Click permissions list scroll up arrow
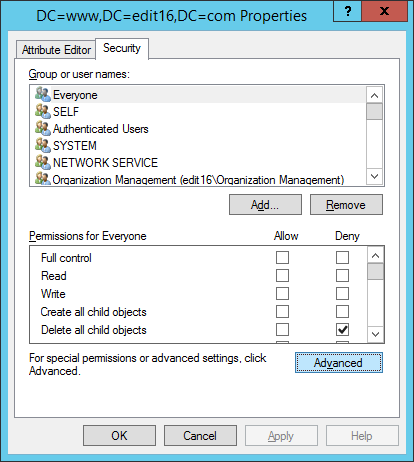Viewport: 414px width, 462px height. [375, 255]
